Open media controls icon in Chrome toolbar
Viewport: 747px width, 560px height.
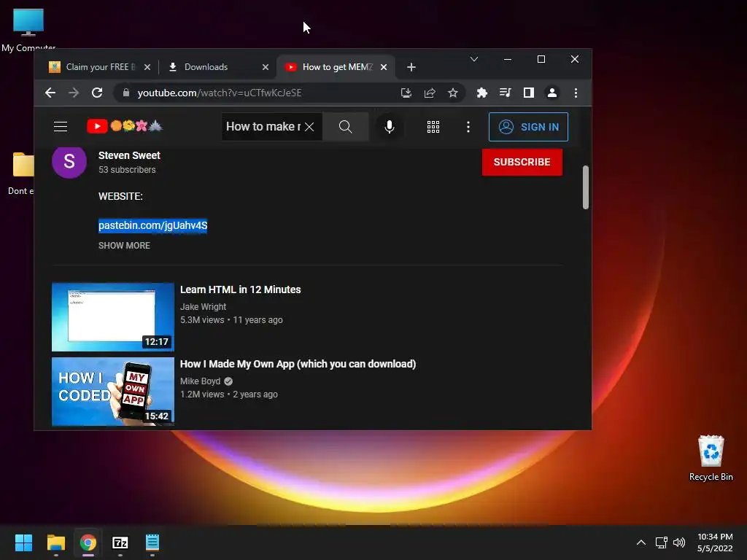click(x=506, y=93)
